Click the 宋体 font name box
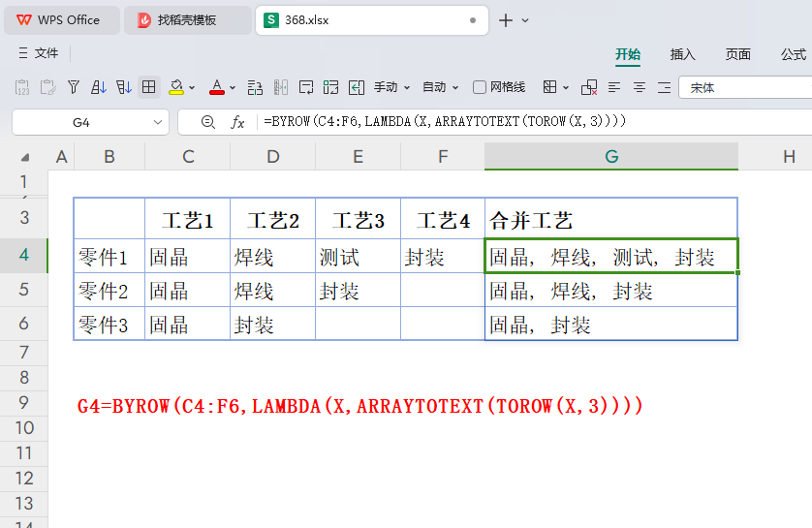812x528 pixels. tap(746, 87)
